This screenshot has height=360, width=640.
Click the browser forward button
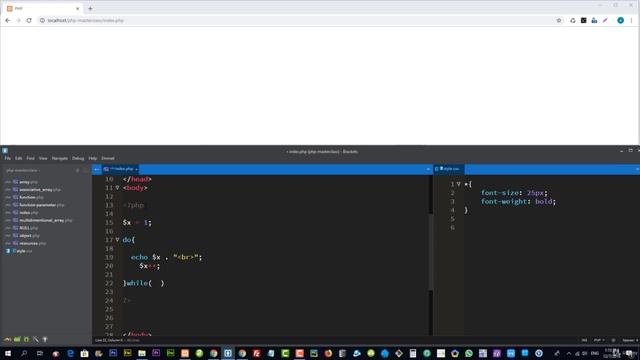coord(18,20)
